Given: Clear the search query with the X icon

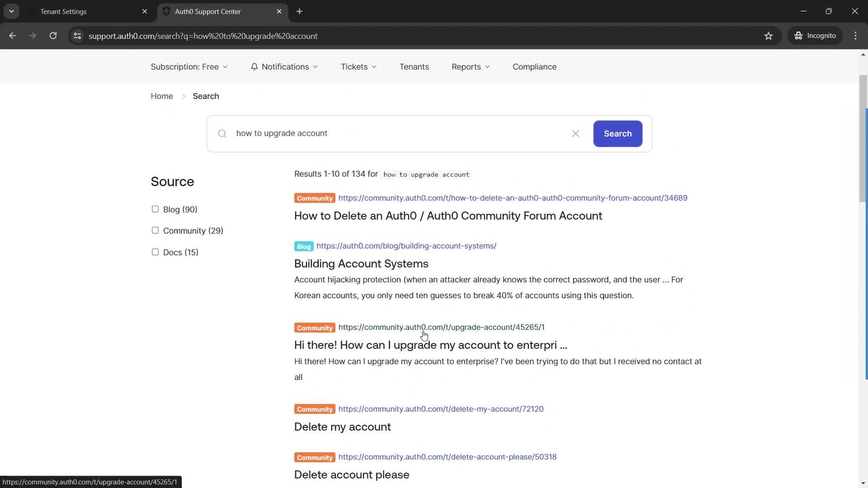Looking at the screenshot, I should click(576, 134).
